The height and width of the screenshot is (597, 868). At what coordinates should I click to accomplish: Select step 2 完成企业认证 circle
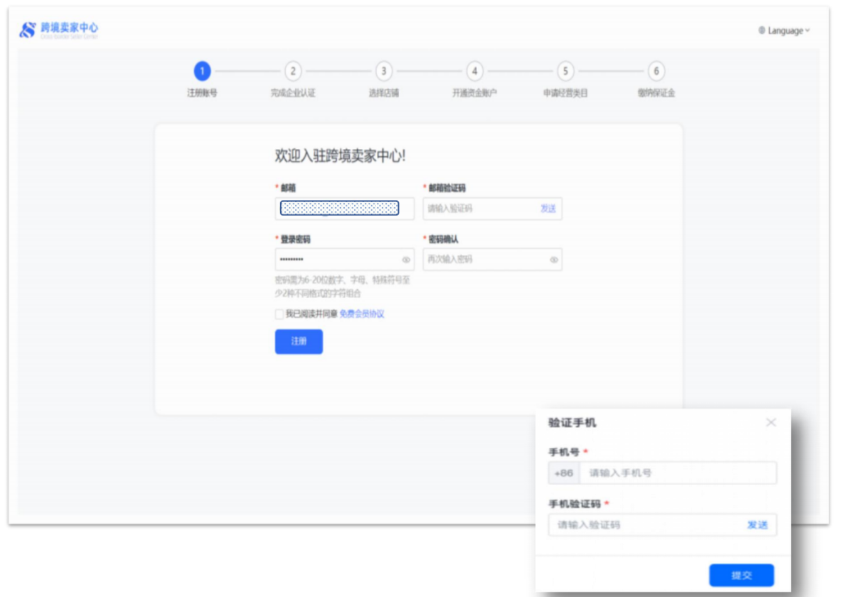click(293, 71)
